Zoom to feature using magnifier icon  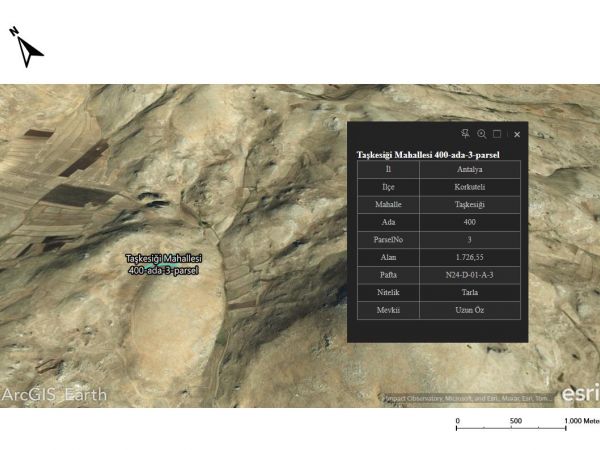coord(481,134)
